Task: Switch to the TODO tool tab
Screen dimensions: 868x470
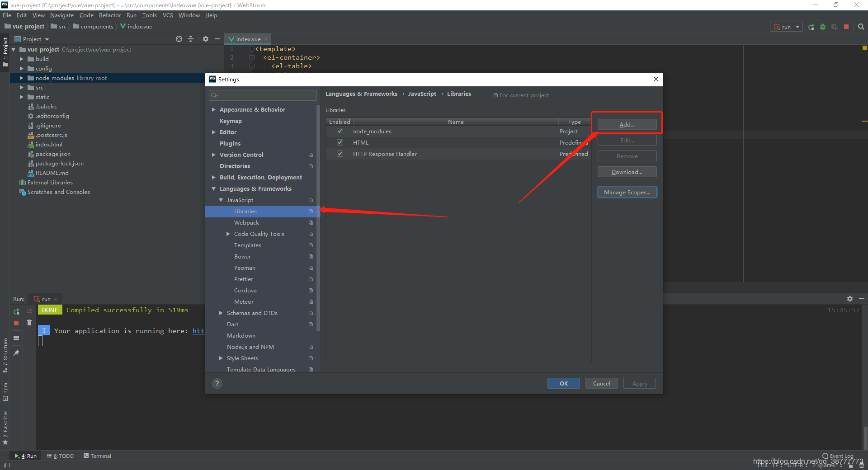Action: pyautogui.click(x=61, y=456)
